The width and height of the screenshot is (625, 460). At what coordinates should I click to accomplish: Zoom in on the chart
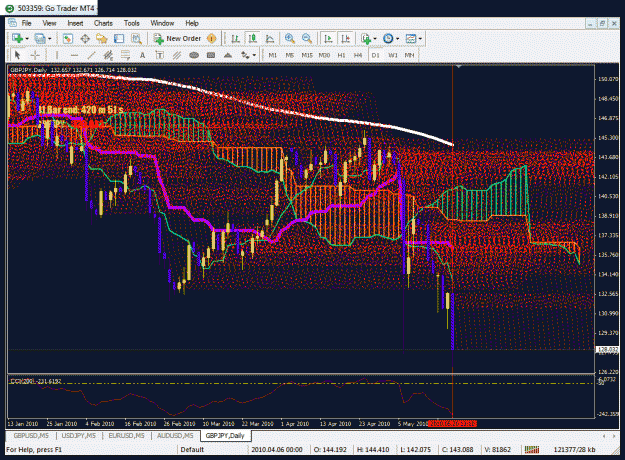(x=290, y=38)
